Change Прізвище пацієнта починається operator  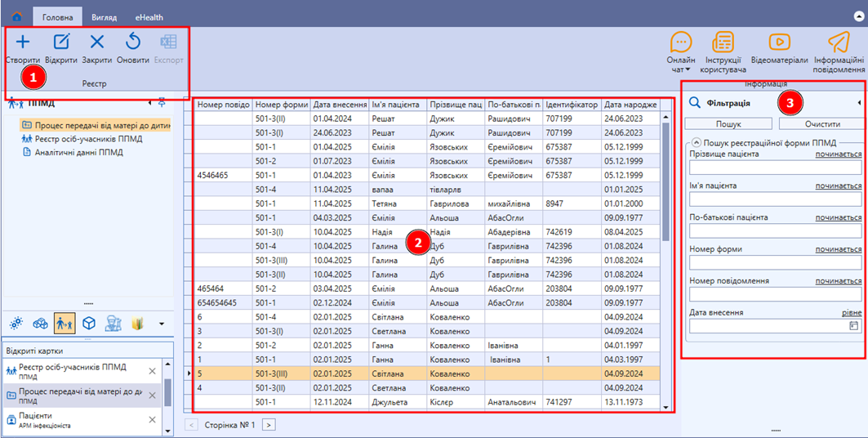838,154
